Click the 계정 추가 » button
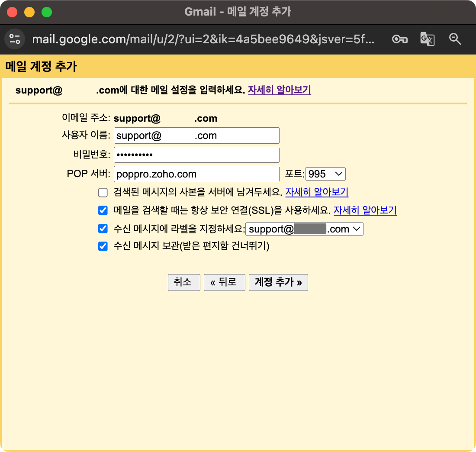 278,282
